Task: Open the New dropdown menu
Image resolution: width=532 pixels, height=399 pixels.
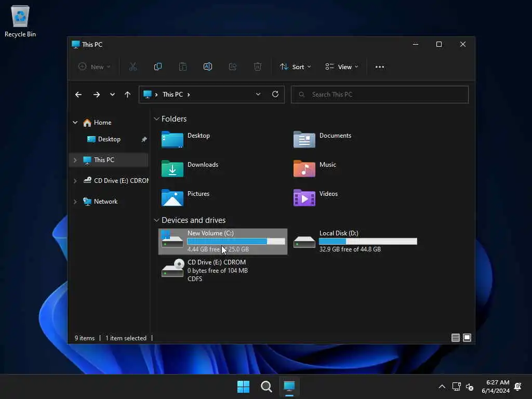Action: (x=95, y=67)
